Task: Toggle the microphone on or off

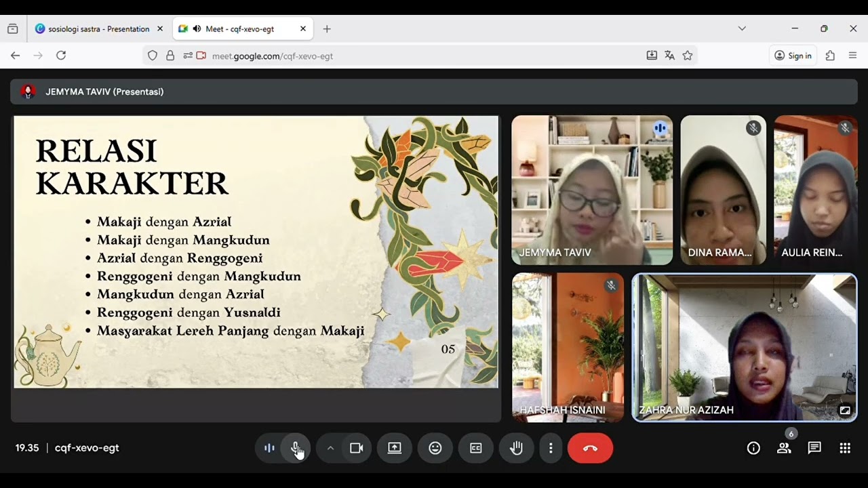Action: 296,448
